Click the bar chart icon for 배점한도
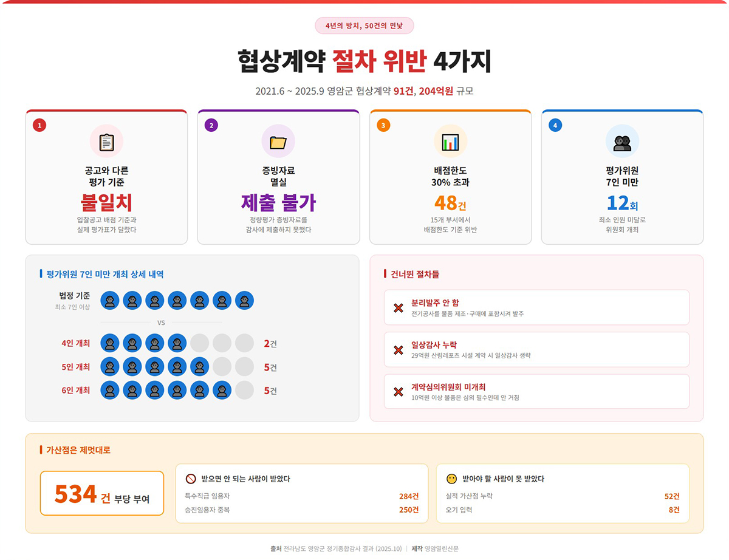729x560 pixels. tap(450, 142)
